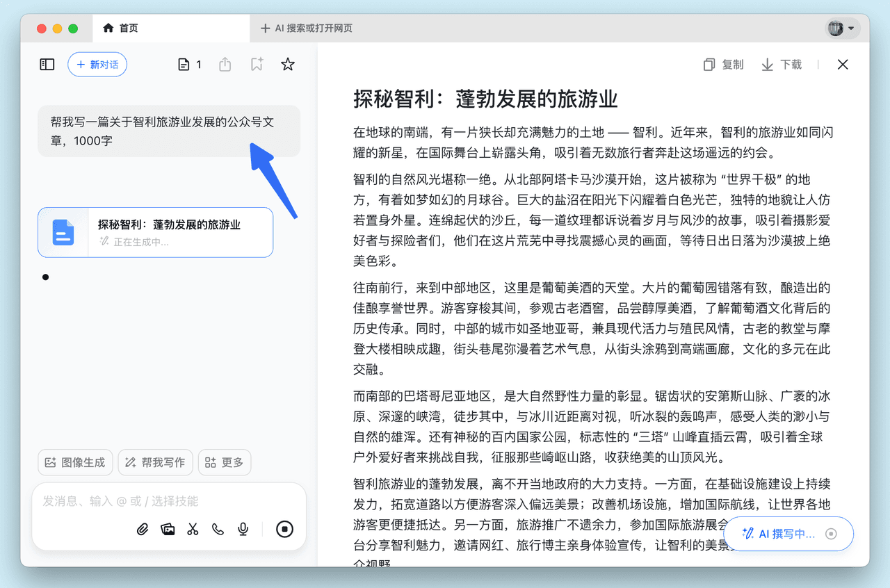Open the document list icon showing 1
This screenshot has width=890, height=588.
coord(189,65)
